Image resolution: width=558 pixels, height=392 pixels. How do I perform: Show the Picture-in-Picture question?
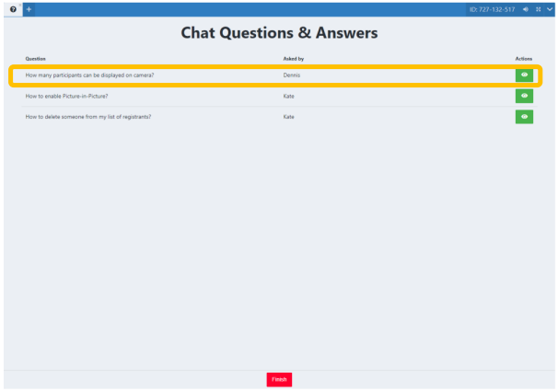click(524, 96)
